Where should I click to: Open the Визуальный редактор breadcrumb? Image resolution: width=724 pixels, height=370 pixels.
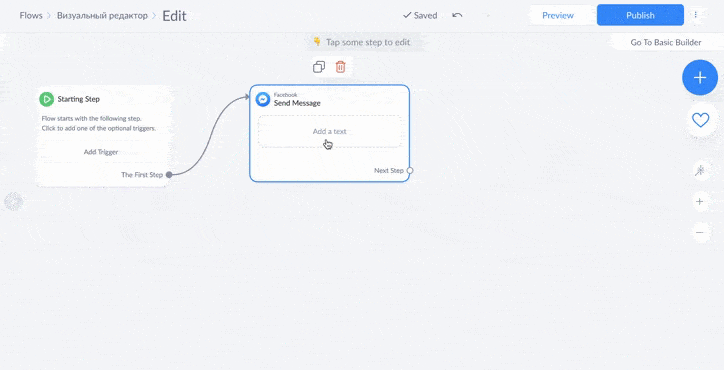[x=102, y=15]
